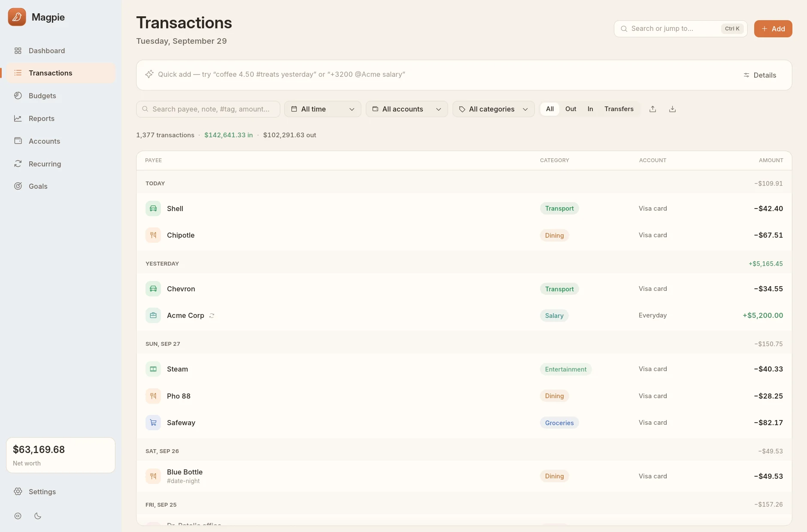Open the Transactions page in sidebar

[61, 73]
